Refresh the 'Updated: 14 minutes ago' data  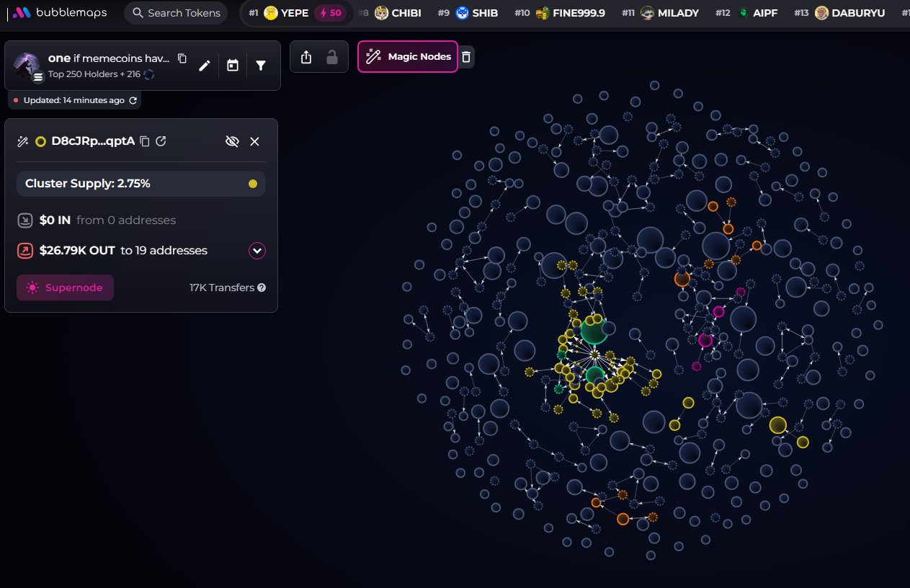tap(133, 100)
